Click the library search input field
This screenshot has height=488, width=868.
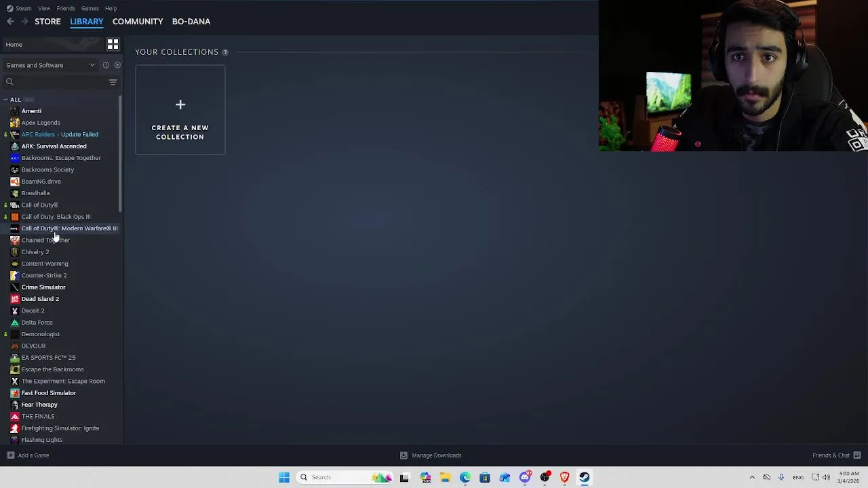[53, 82]
